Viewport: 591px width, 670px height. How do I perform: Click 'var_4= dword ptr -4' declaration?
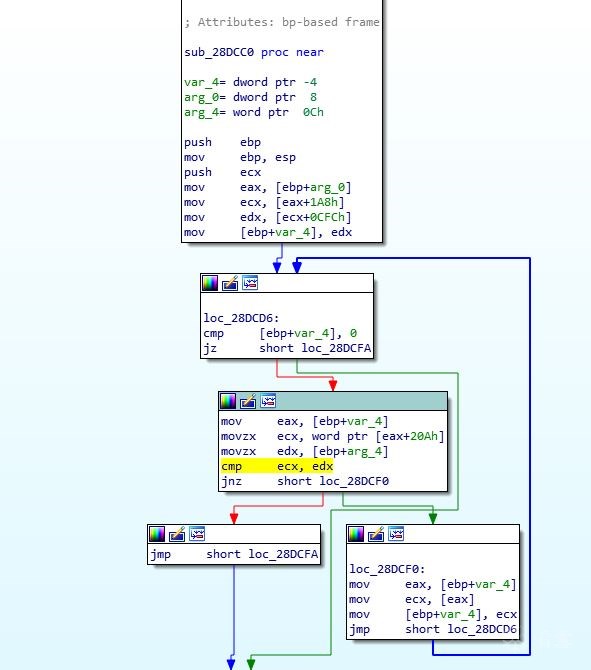click(251, 82)
